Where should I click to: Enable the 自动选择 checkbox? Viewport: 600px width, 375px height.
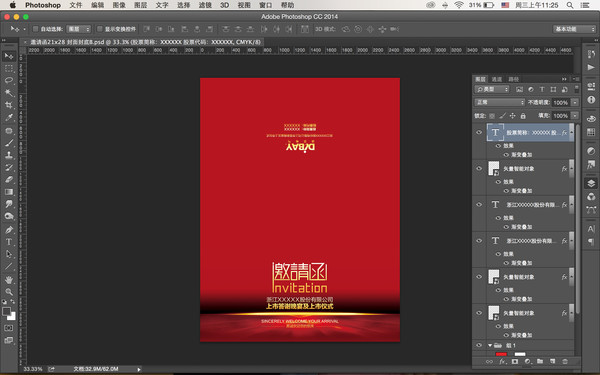coord(36,29)
